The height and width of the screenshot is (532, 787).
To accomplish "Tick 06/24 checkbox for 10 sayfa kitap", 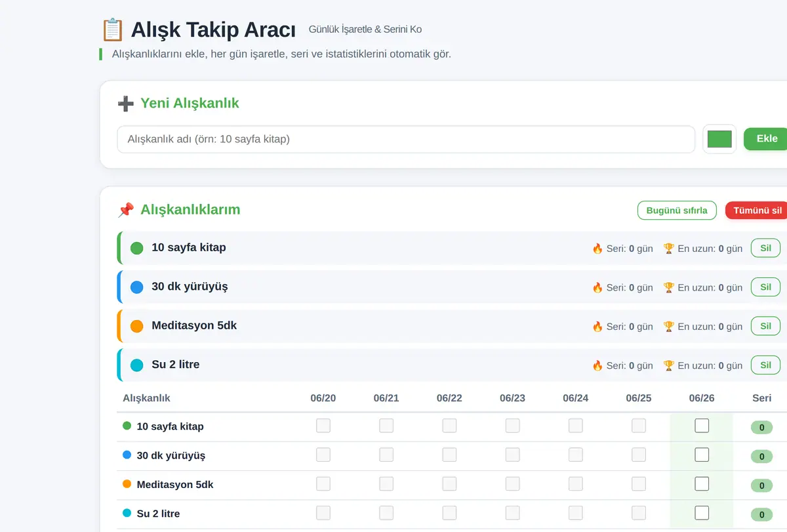I will (575, 426).
